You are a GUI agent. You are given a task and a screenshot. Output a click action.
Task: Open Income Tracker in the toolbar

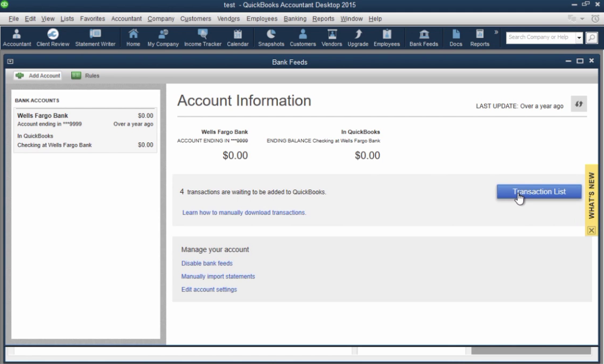[202, 38]
